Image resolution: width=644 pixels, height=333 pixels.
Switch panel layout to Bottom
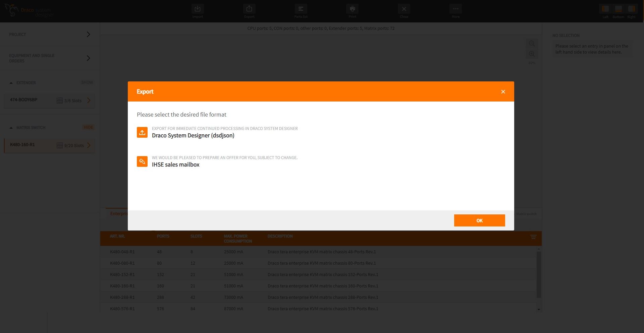coord(618,9)
